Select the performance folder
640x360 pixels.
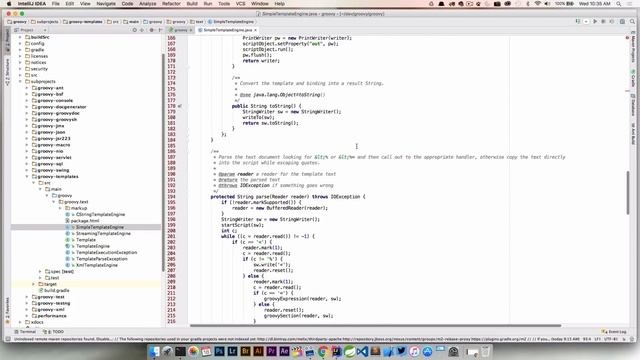tap(51, 316)
